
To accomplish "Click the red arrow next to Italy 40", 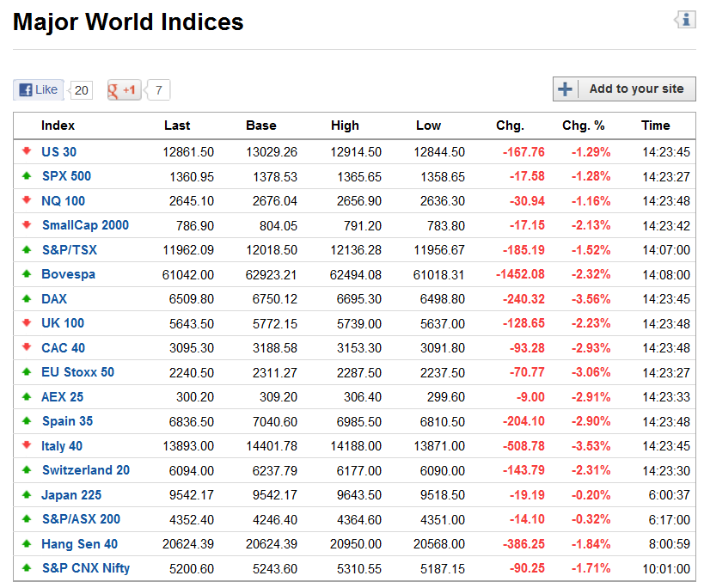I will [x=27, y=446].
